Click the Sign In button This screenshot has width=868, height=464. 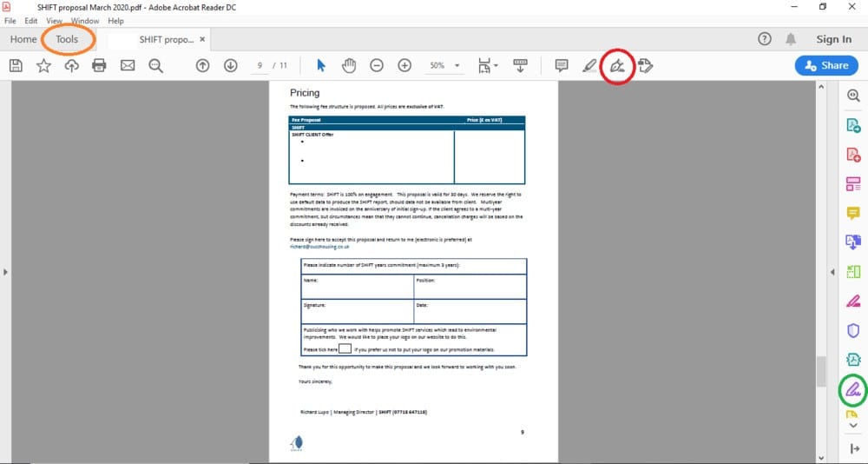coord(833,39)
